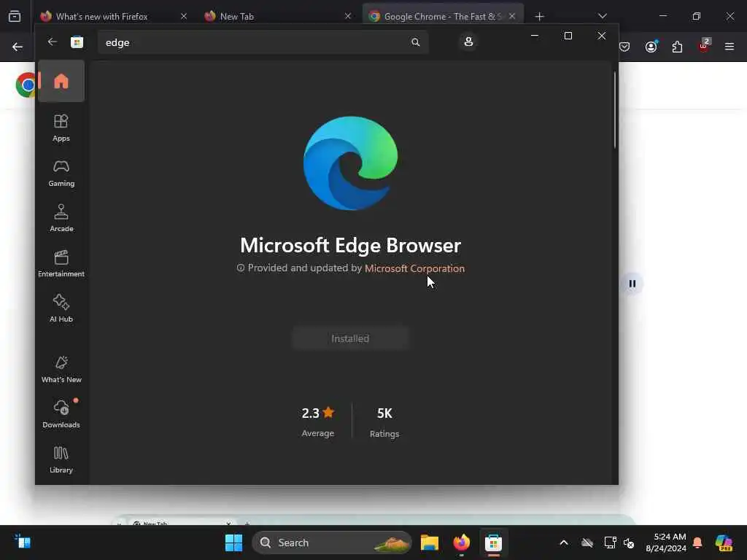Close the Google Chrome tab in Firefox

[511, 16]
